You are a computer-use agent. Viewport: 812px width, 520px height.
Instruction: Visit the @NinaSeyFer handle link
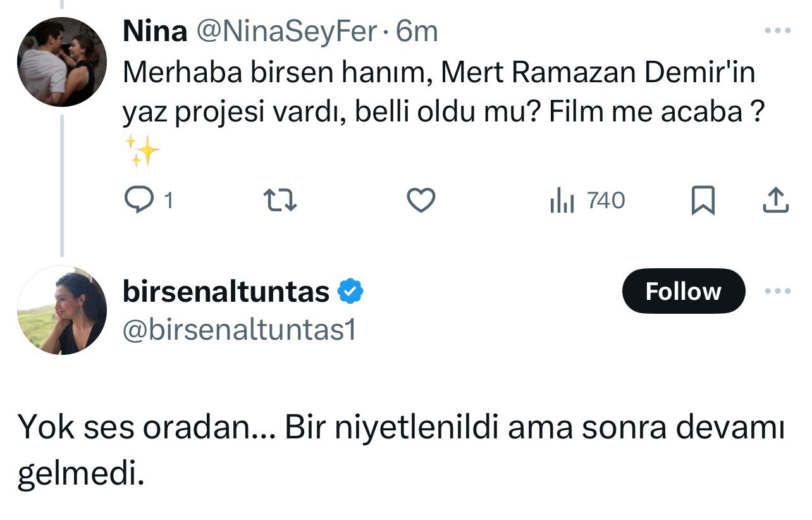click(x=287, y=32)
